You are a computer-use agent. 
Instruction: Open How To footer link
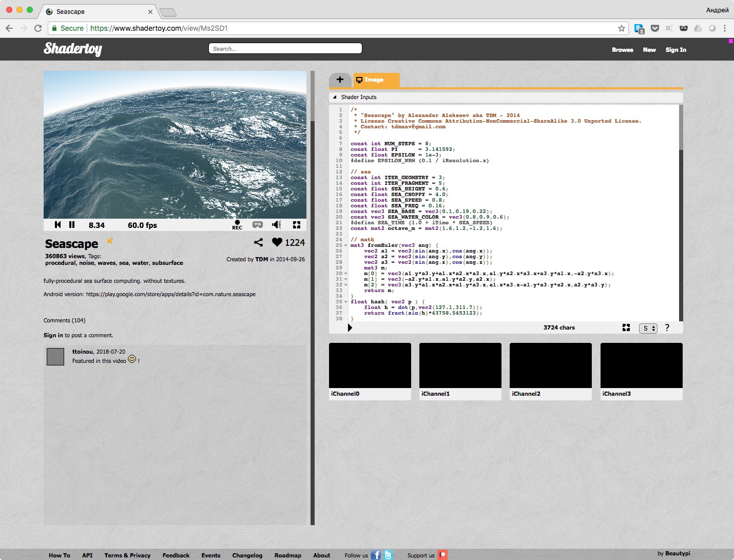click(60, 555)
